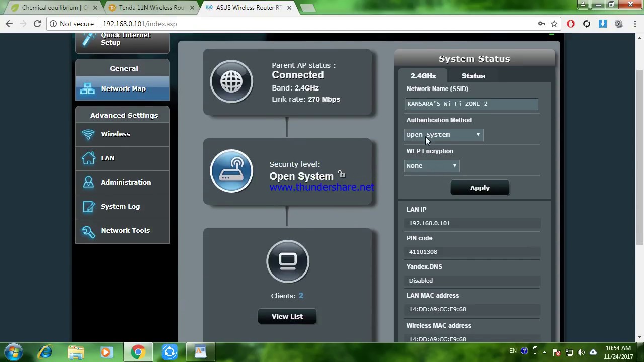This screenshot has width=644, height=362.
Task: Click the browser back arrow
Action: pyautogui.click(x=9, y=24)
